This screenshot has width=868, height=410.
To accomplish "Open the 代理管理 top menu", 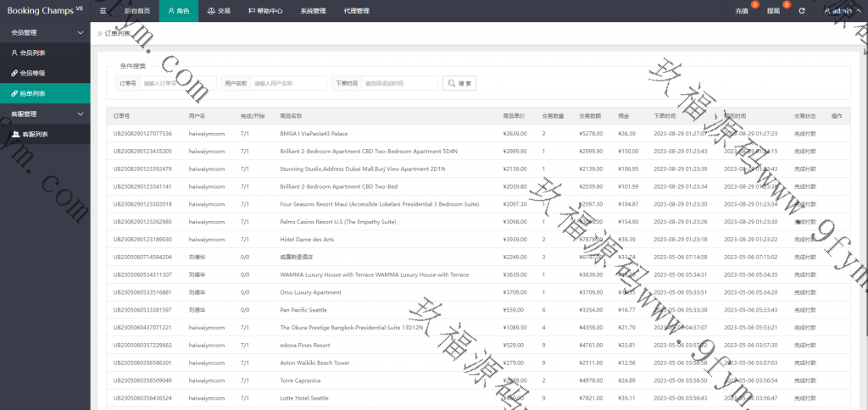I will click(x=357, y=11).
